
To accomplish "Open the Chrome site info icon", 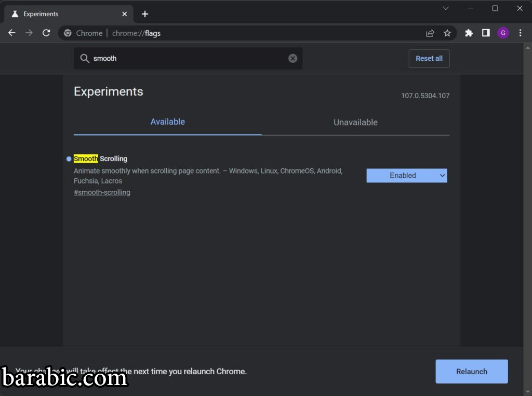I will click(x=68, y=33).
